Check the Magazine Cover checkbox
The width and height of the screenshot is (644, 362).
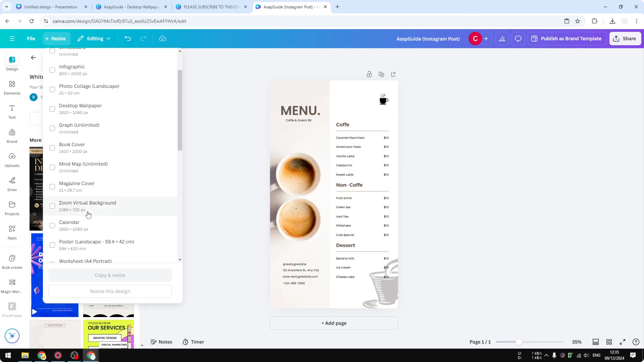coord(52,187)
